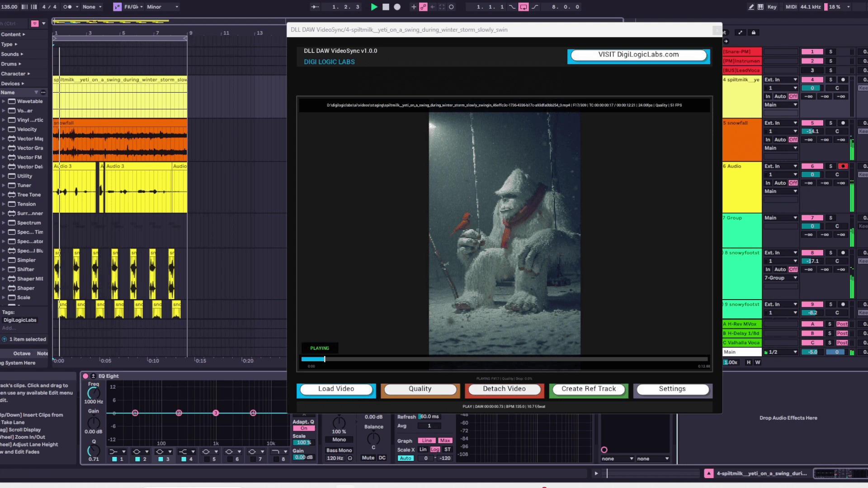The width and height of the screenshot is (868, 488).
Task: Open the 7-Group output dropdown on track 8
Action: click(781, 278)
